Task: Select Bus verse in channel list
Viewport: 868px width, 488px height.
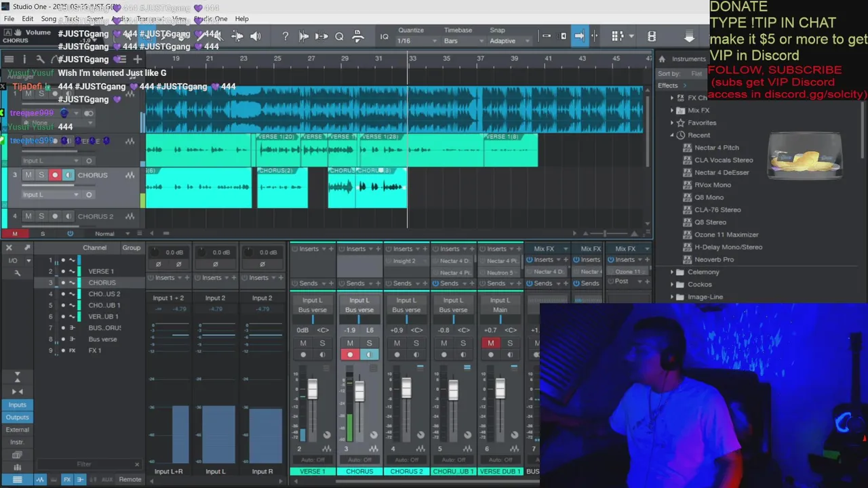Action: pos(102,339)
